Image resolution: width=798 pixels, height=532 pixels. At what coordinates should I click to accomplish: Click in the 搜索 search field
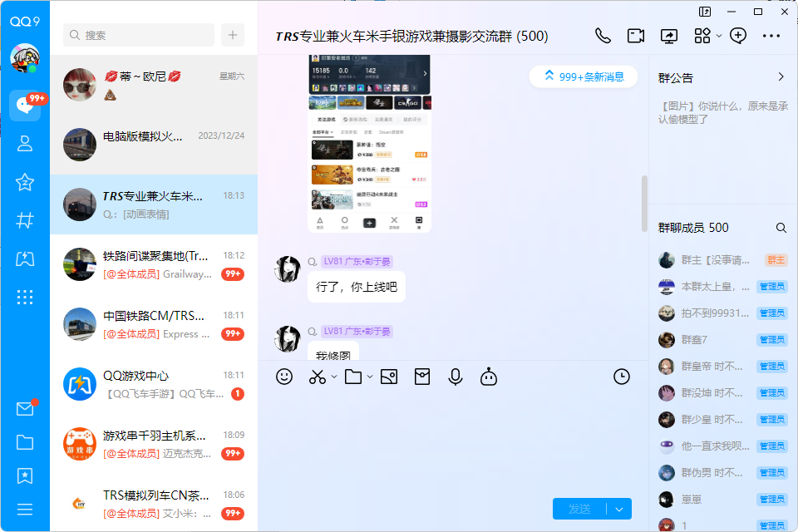click(139, 35)
